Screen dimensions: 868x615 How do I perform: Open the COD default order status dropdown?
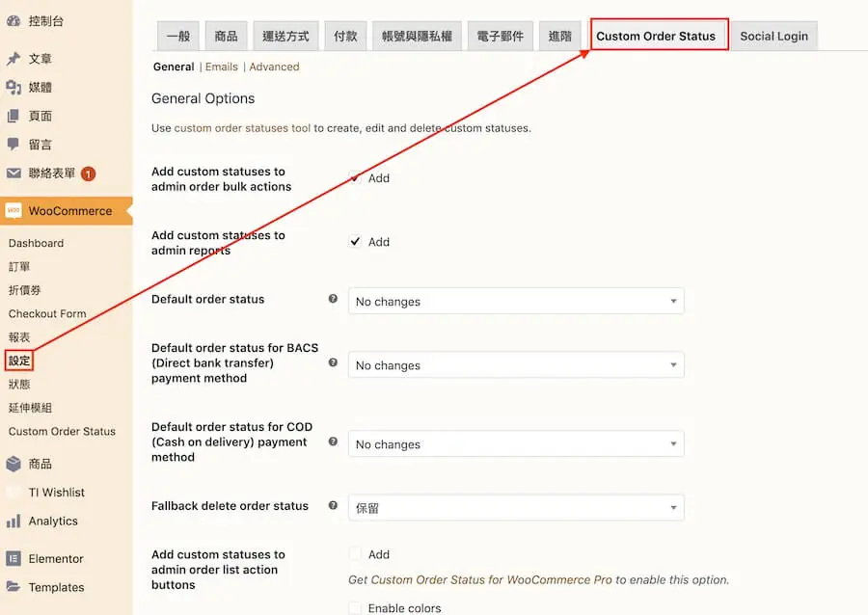point(516,444)
